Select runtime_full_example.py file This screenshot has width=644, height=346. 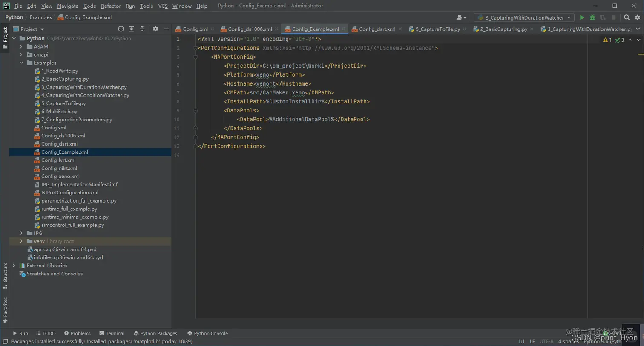click(x=69, y=209)
